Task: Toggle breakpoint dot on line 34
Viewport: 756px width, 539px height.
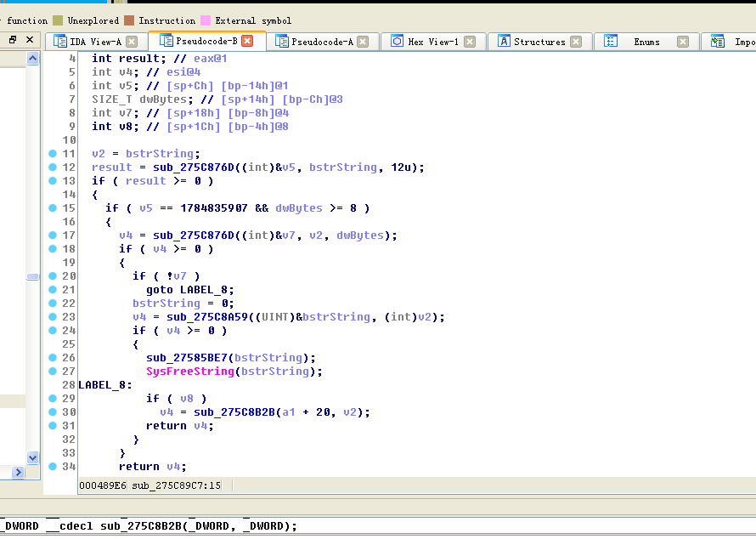Action: click(53, 466)
